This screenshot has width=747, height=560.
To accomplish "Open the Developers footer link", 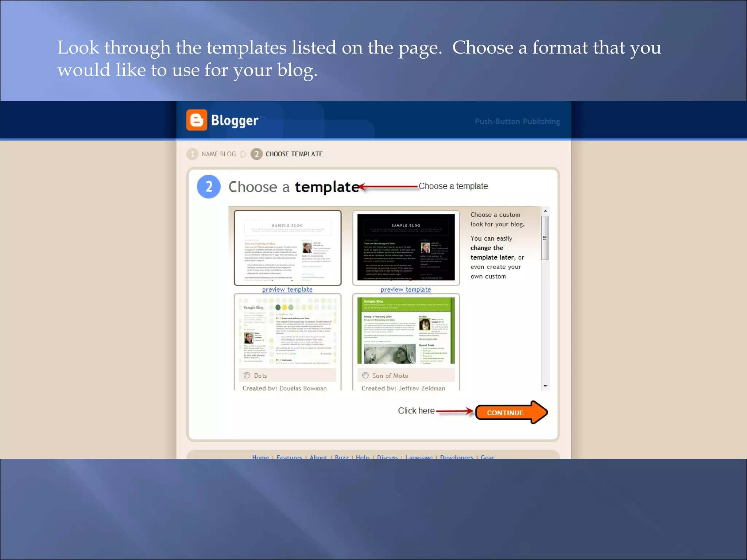I will (x=457, y=457).
